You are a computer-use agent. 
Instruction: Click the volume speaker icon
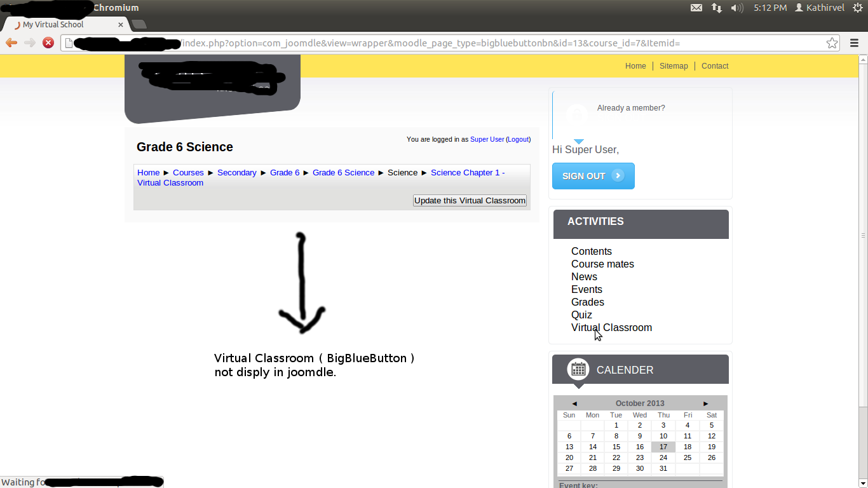[737, 8]
